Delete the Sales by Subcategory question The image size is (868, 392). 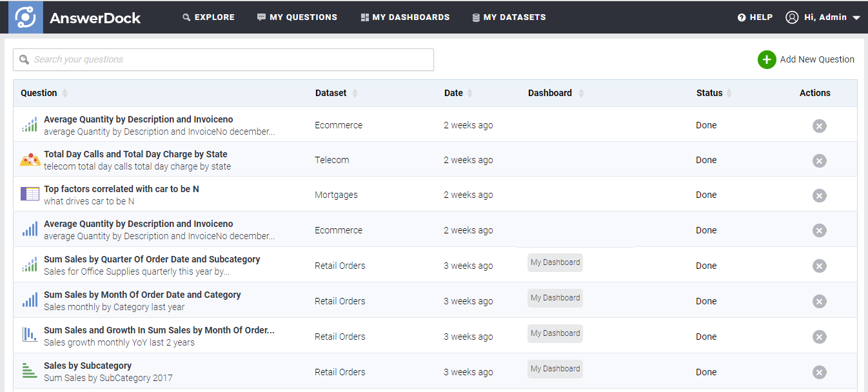coord(820,372)
